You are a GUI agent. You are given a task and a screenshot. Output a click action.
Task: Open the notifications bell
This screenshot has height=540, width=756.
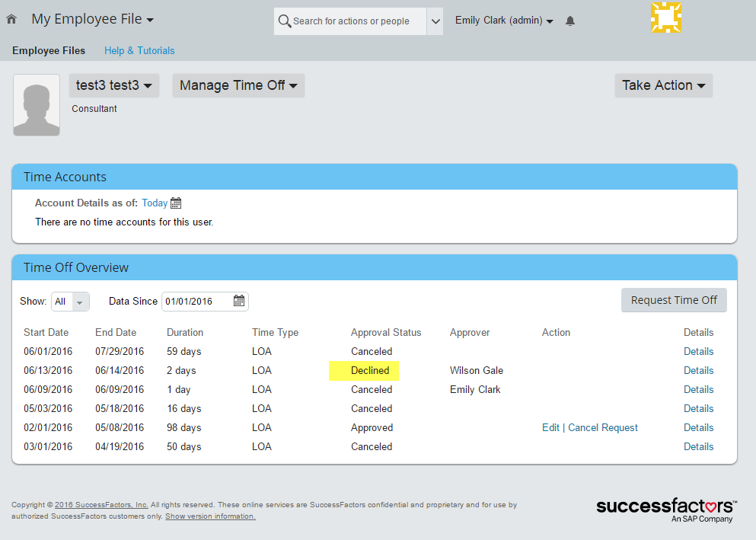[x=570, y=21]
